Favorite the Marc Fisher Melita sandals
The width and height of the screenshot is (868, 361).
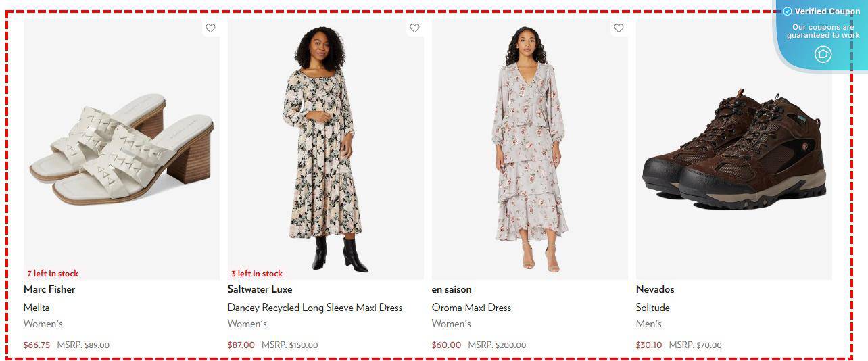click(x=210, y=28)
